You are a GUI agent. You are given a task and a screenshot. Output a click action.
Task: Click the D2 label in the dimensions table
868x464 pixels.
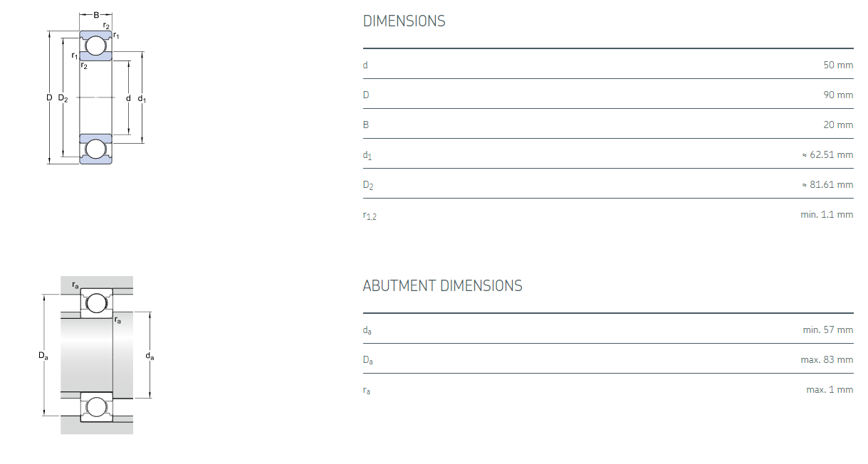367,186
